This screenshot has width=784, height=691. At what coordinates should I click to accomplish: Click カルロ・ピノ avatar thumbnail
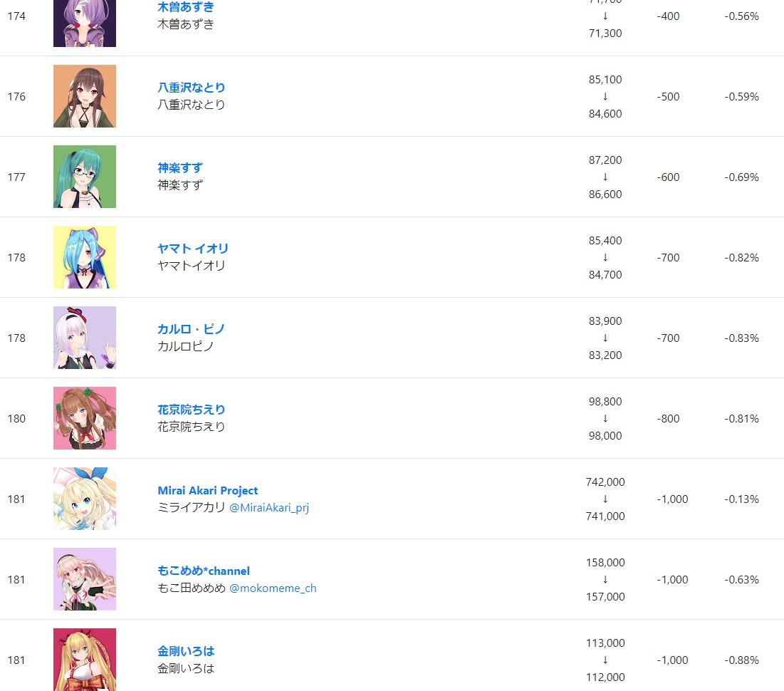coord(85,338)
